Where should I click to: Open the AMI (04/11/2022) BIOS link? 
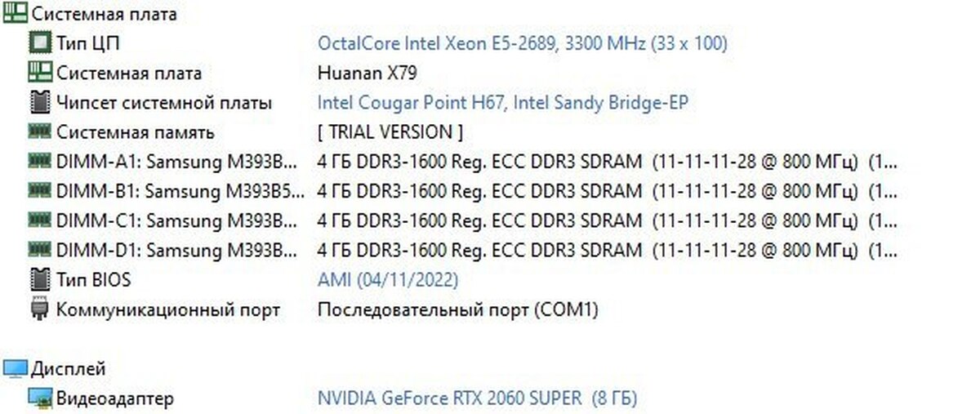[x=387, y=280]
